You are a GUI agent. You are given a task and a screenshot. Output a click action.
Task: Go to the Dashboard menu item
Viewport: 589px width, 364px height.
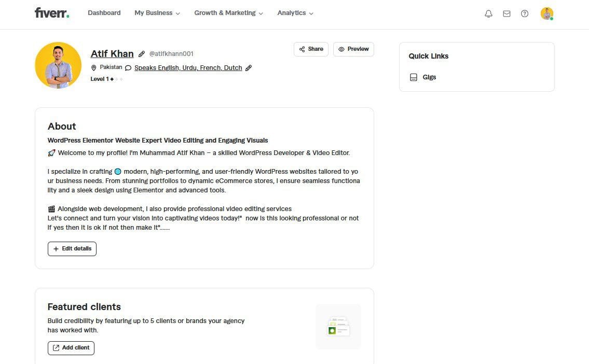click(104, 13)
